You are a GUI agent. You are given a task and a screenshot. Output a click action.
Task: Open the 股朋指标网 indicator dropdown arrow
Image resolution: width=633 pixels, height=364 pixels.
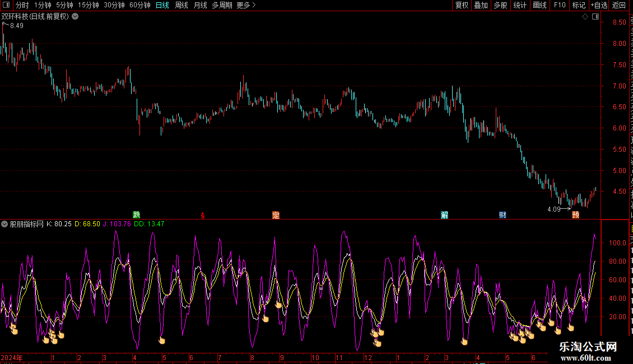tap(4, 224)
